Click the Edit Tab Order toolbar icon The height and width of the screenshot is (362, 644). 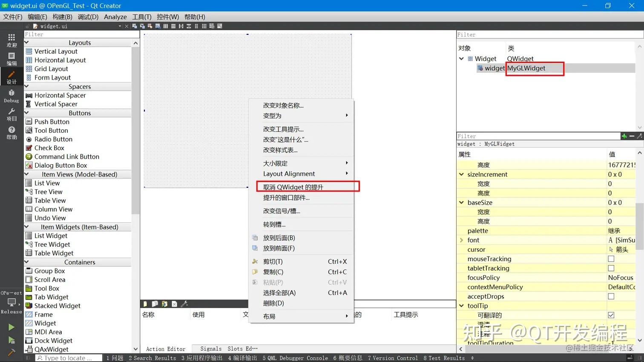[x=158, y=26]
